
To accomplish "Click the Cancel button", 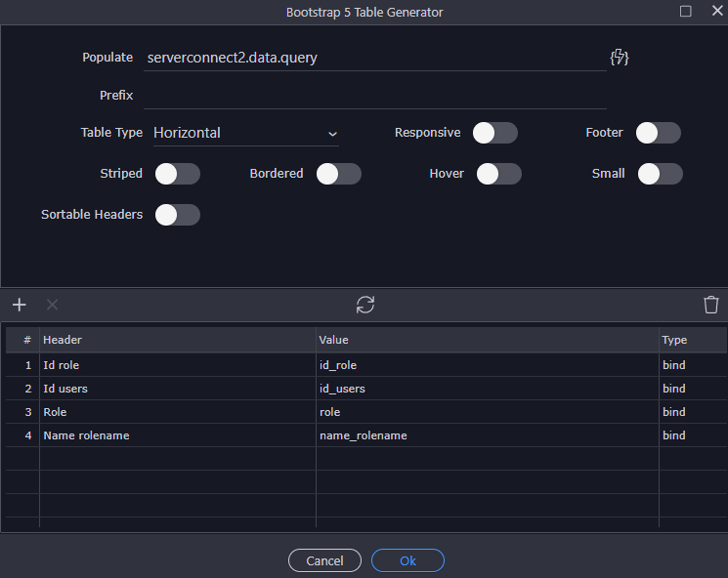I will pos(324,560).
